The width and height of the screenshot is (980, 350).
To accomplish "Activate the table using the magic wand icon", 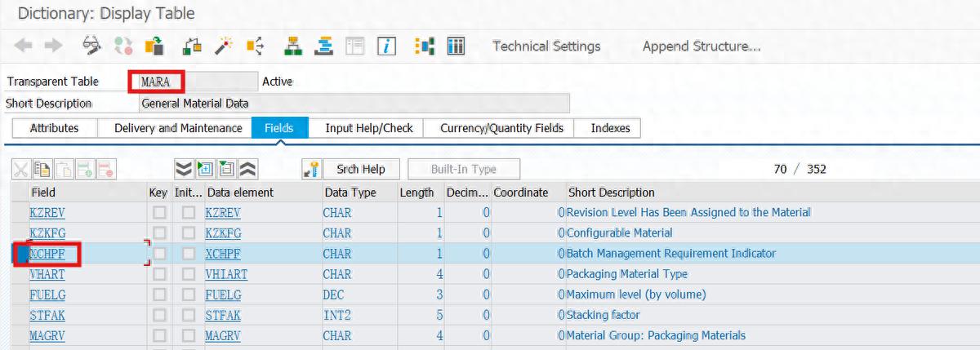I will [224, 47].
